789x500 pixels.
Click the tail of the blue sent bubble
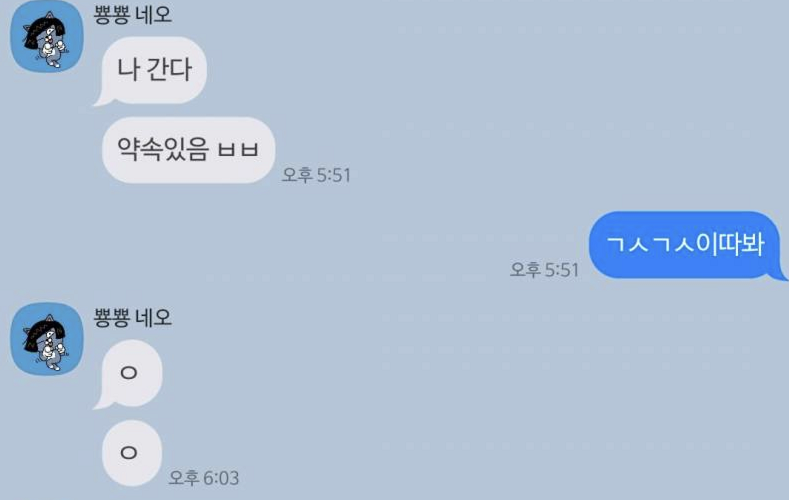tap(779, 274)
